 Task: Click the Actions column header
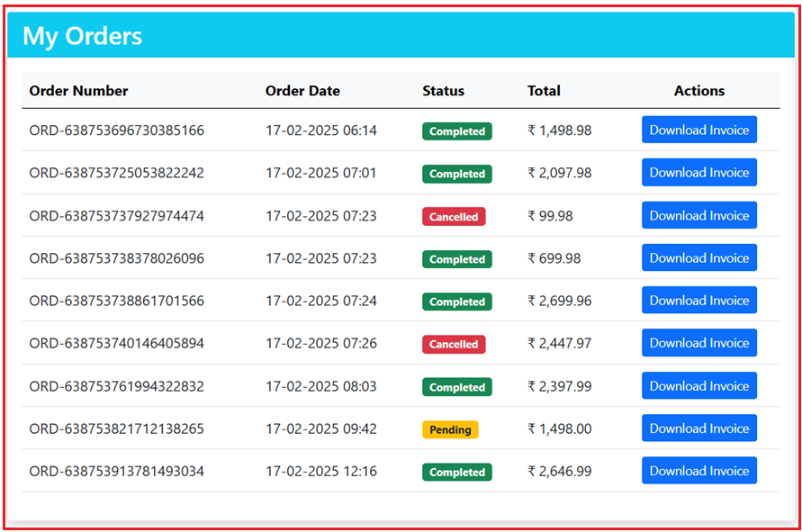(699, 91)
